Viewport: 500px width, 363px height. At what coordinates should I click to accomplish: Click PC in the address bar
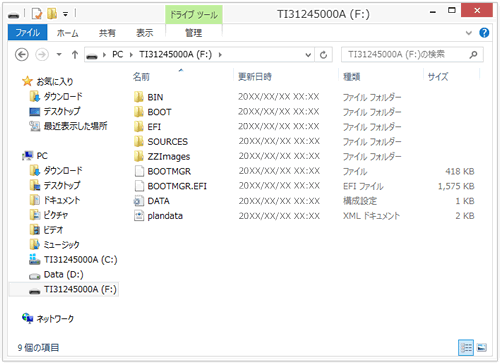click(117, 54)
